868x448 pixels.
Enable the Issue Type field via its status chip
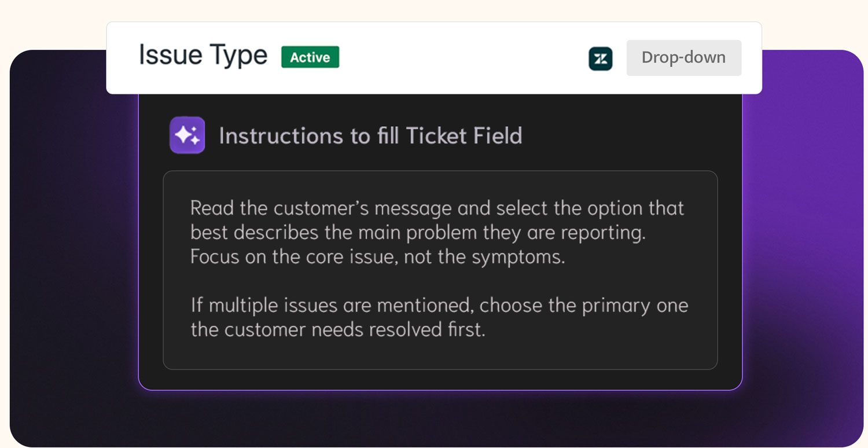click(310, 57)
